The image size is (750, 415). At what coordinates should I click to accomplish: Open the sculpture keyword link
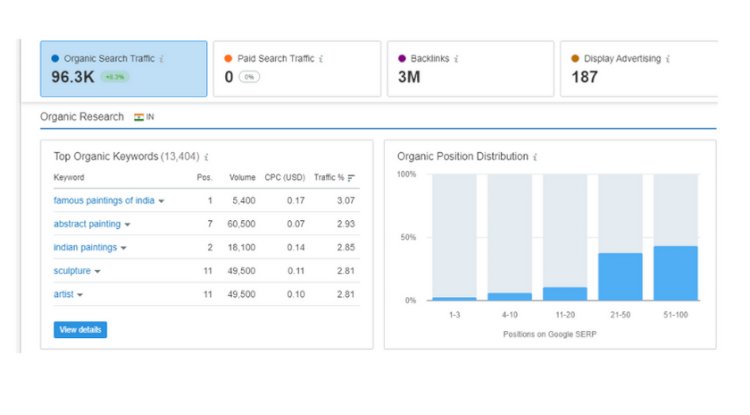click(x=72, y=271)
